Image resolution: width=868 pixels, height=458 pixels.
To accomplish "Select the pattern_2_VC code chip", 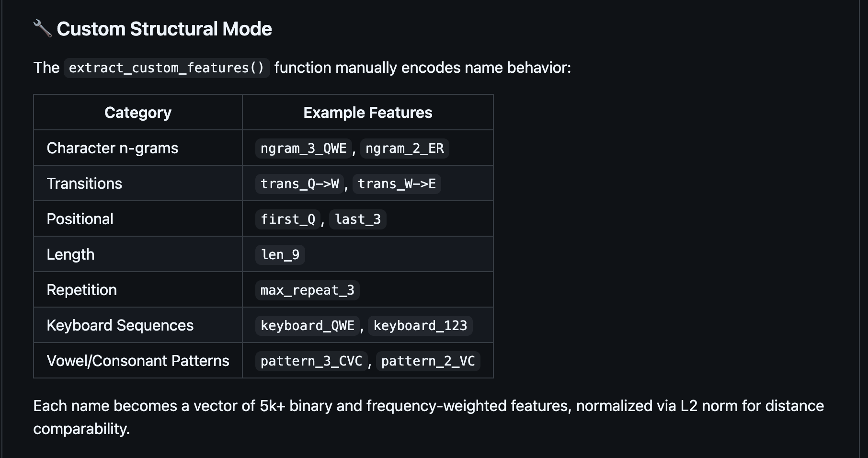I will [x=428, y=361].
